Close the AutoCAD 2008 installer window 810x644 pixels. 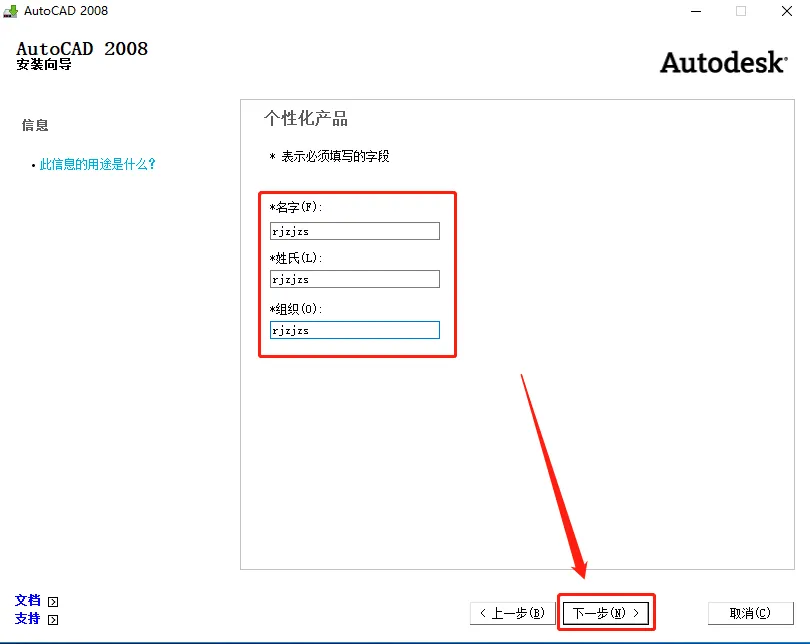click(787, 11)
